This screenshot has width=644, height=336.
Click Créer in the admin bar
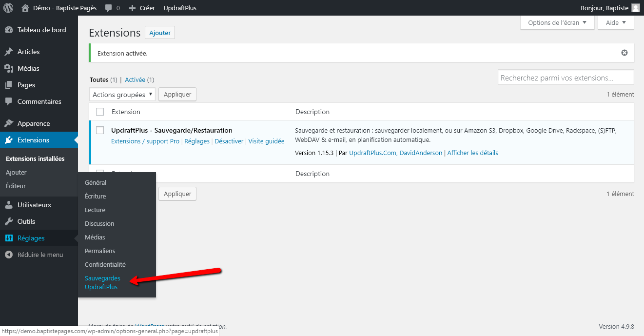coord(147,8)
